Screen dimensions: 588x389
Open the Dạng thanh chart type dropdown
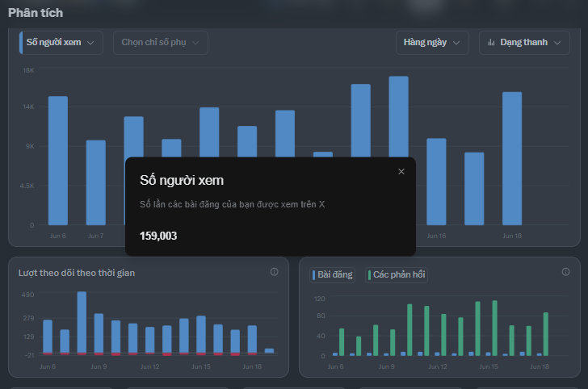click(524, 43)
